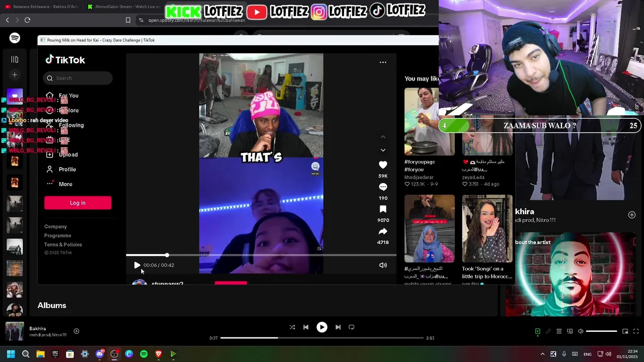Click bookmark icon beside address bar
The height and width of the screenshot is (362, 644).
tap(128, 20)
